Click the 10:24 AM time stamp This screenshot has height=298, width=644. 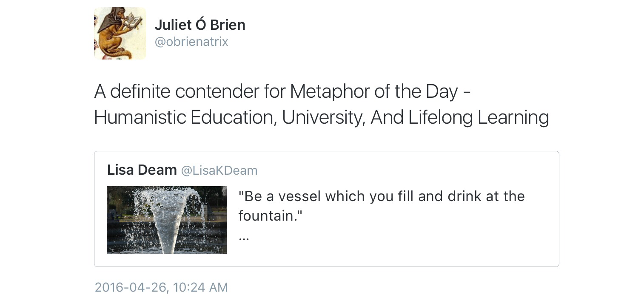pos(201,287)
